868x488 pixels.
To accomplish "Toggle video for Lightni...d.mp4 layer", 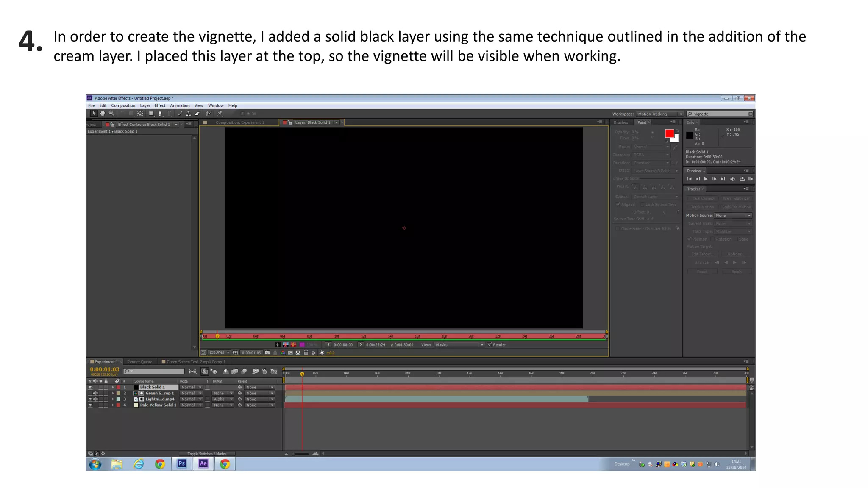I will point(90,399).
